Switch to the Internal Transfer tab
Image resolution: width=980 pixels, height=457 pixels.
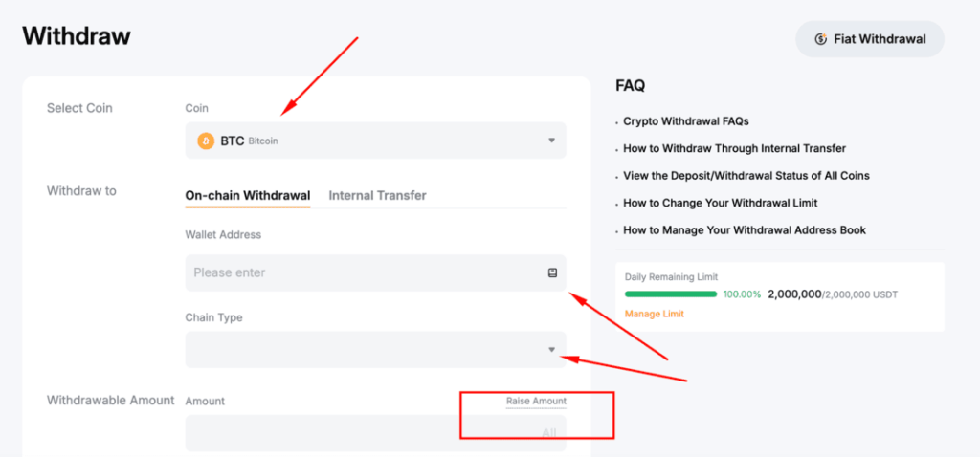click(x=377, y=195)
